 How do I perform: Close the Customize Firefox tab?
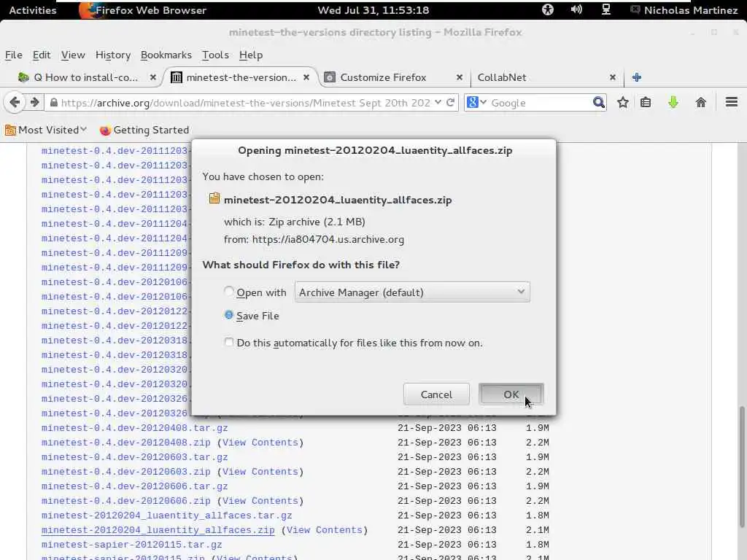point(460,77)
